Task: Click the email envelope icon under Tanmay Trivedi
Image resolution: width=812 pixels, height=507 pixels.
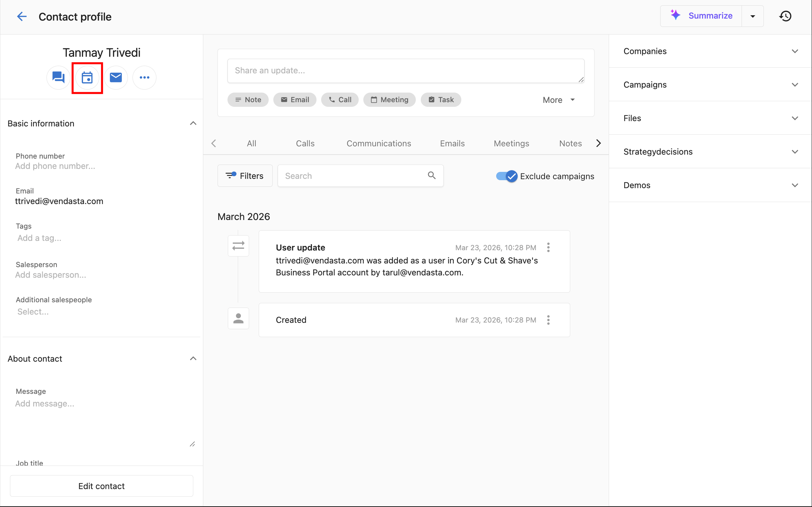Action: pyautogui.click(x=116, y=77)
